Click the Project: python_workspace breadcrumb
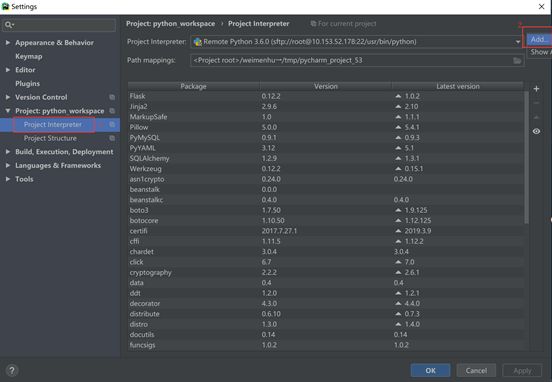 coord(170,24)
